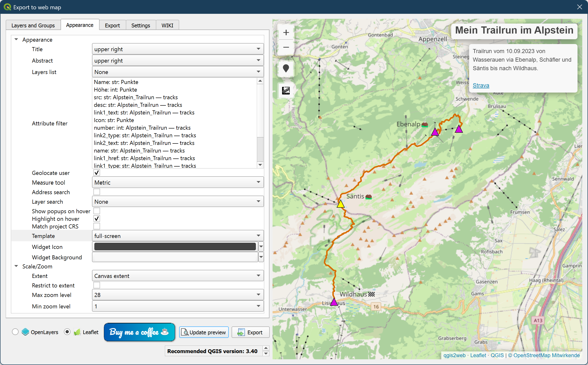Open the Strava link in abstract

481,85
